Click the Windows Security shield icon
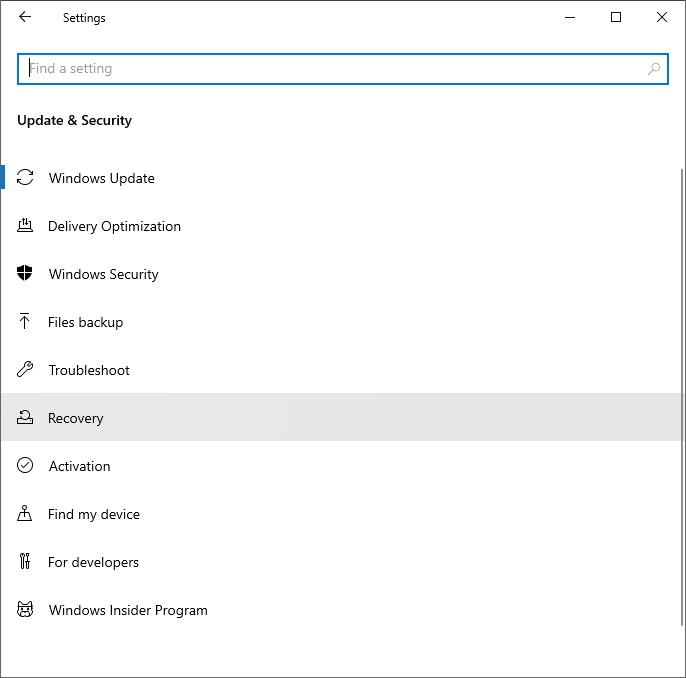This screenshot has height=678, width=686. click(x=25, y=273)
